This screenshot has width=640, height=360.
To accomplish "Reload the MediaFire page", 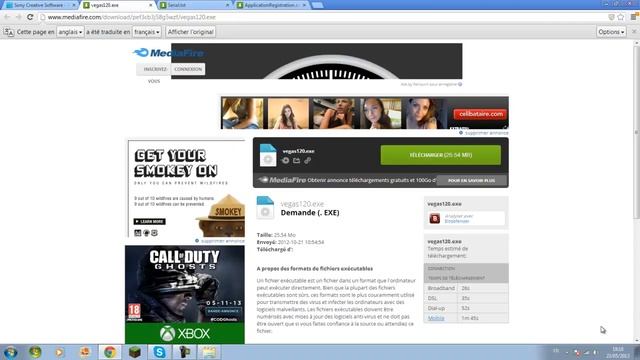I will pos(30,17).
